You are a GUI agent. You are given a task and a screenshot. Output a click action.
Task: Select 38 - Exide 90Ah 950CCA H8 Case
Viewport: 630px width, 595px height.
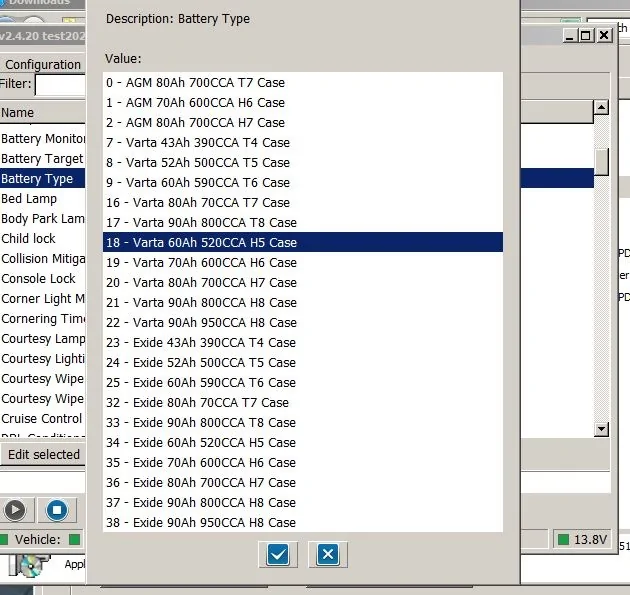point(303,522)
